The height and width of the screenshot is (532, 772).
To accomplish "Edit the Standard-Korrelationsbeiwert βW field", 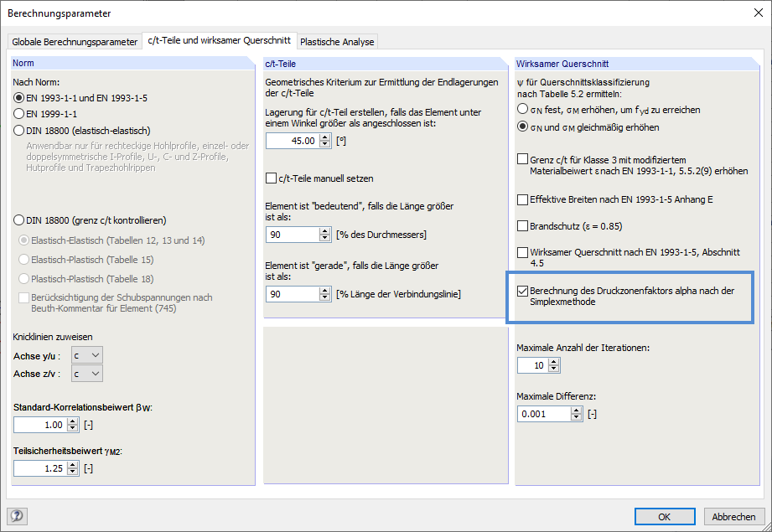I will [x=38, y=425].
